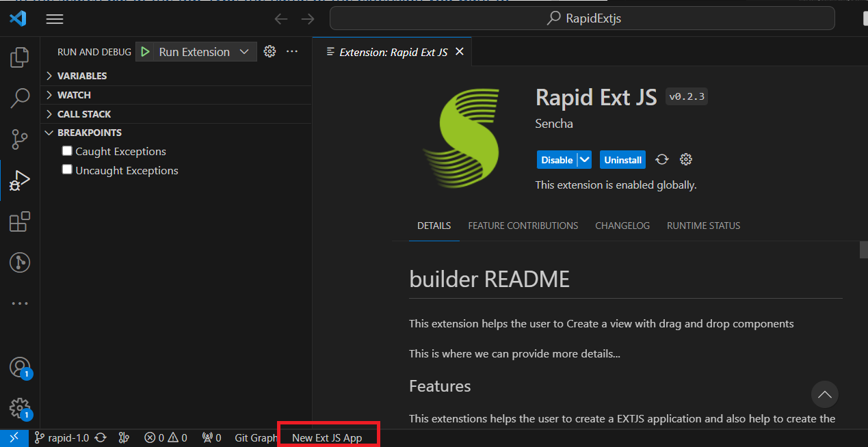Viewport: 868px width, 447px height.
Task: Click the Start Debugging green play icon
Action: pyautogui.click(x=145, y=52)
